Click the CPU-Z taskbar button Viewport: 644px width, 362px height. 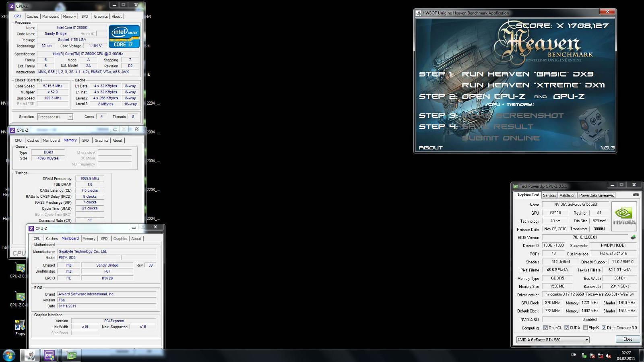point(50,355)
